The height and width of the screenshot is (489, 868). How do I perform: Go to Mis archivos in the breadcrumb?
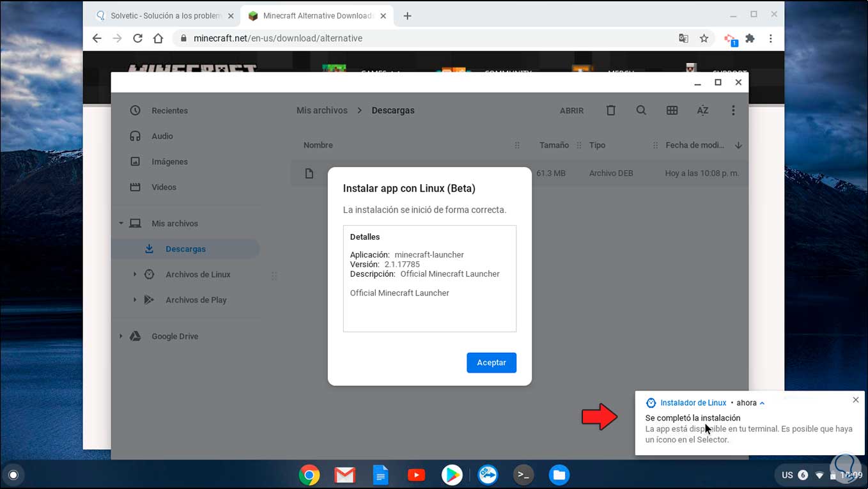click(x=322, y=111)
